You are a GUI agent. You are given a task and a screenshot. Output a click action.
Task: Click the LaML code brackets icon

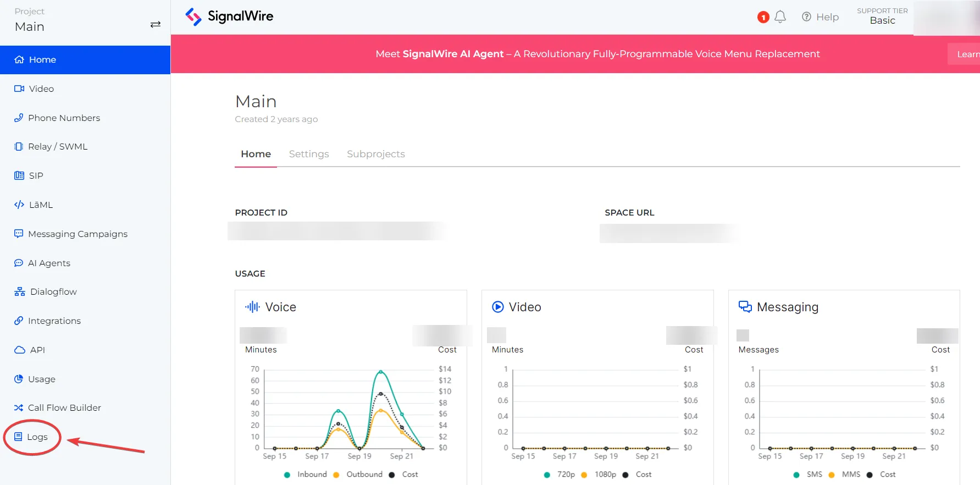point(19,205)
